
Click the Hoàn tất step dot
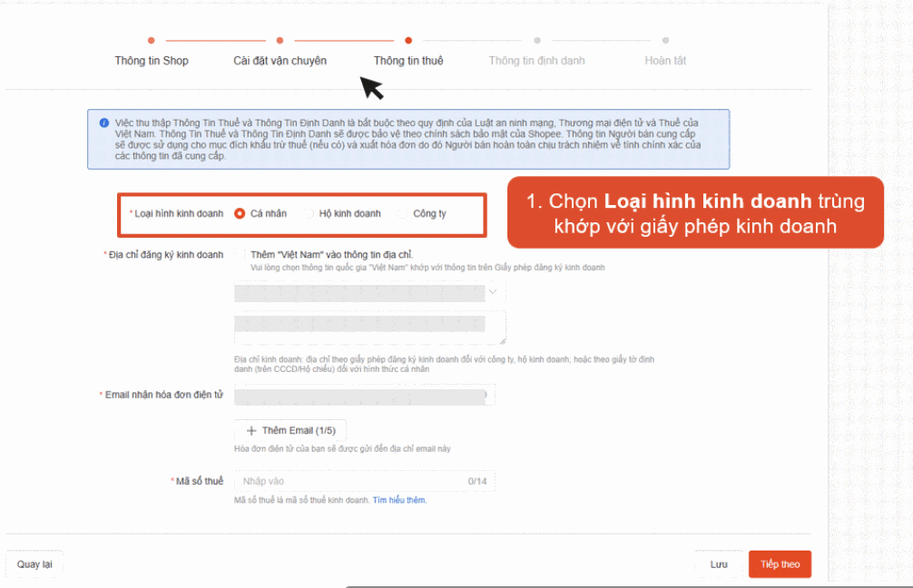(665, 40)
